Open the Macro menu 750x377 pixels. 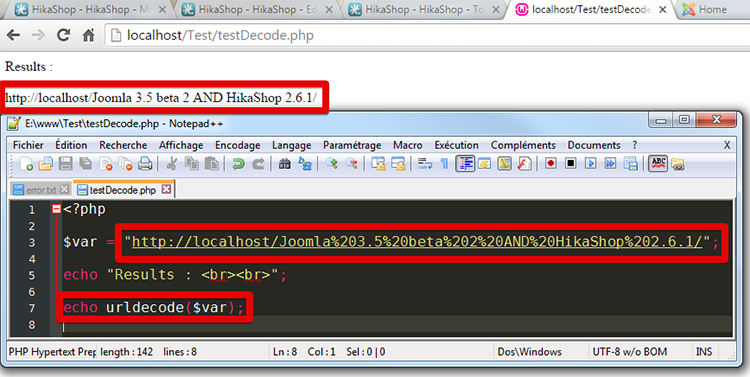pyautogui.click(x=408, y=145)
